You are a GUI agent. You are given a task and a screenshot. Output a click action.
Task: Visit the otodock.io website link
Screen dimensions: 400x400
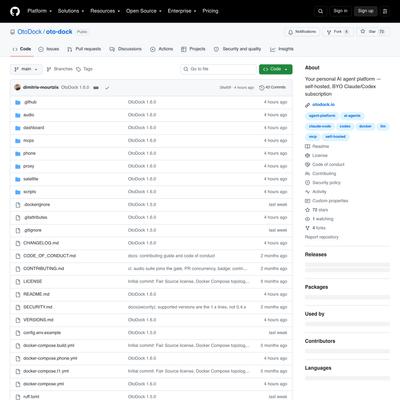pos(323,105)
